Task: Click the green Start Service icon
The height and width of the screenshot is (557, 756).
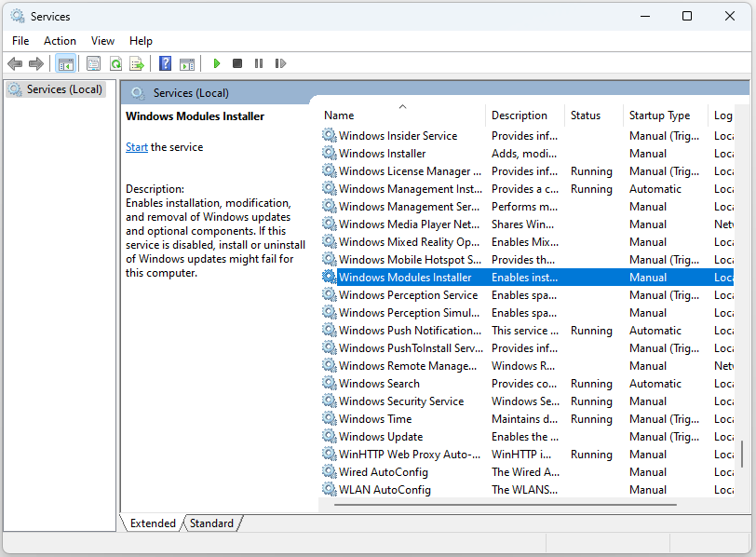Action: [217, 63]
